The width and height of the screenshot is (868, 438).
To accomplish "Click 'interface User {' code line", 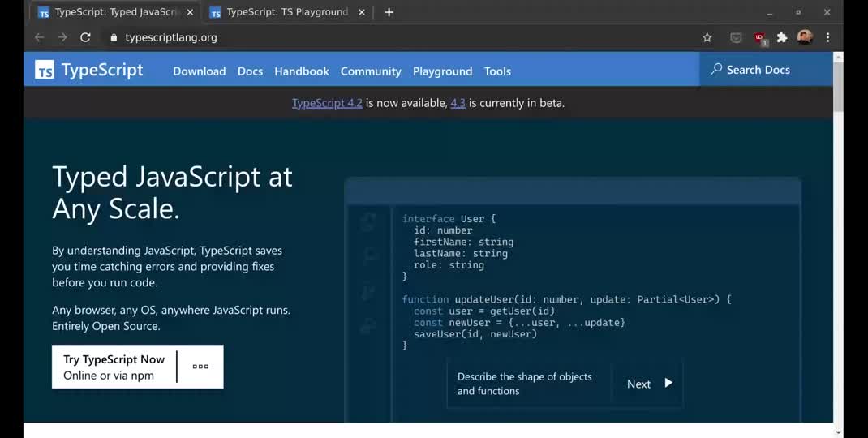I will [449, 219].
